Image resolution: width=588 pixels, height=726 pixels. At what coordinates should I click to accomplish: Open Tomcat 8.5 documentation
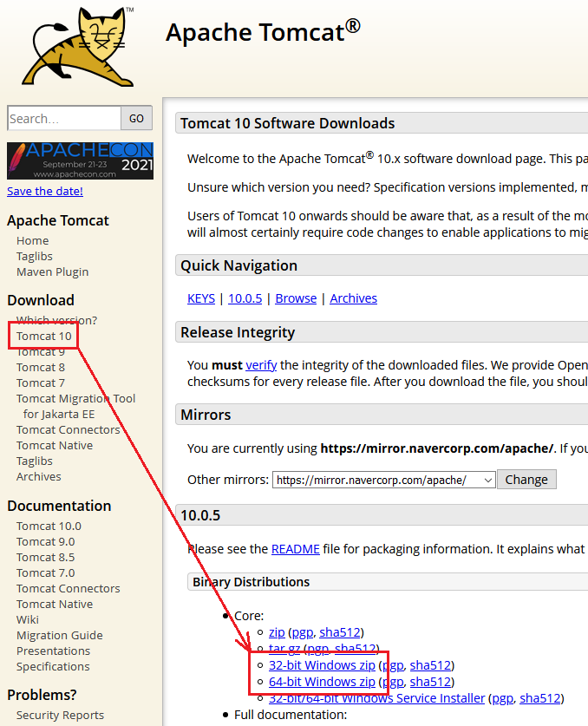[x=45, y=557]
